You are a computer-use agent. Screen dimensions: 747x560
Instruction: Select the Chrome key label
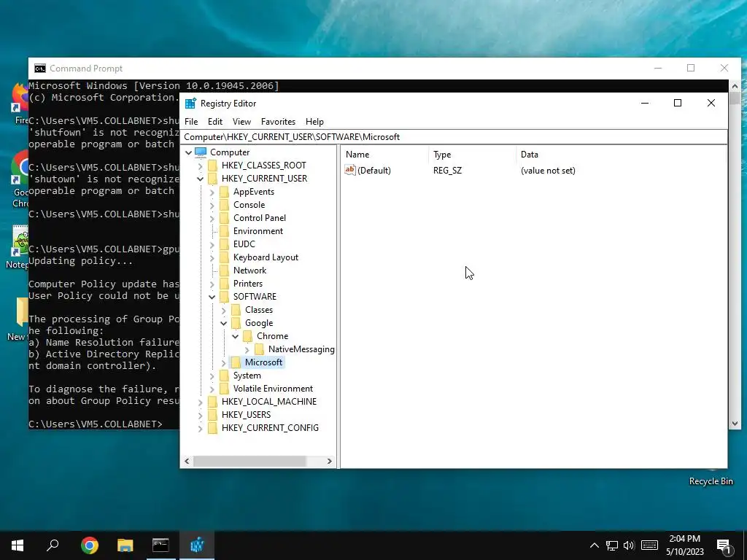point(273,336)
